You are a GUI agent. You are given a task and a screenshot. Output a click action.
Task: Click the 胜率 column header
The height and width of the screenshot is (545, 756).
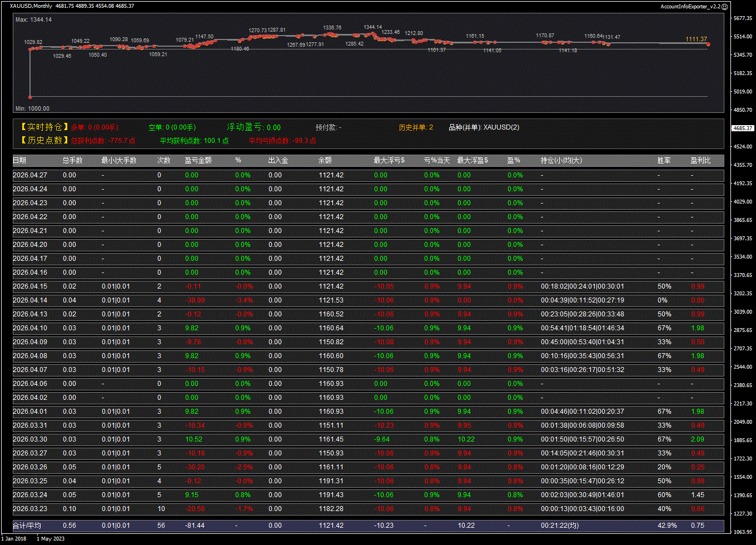click(664, 161)
